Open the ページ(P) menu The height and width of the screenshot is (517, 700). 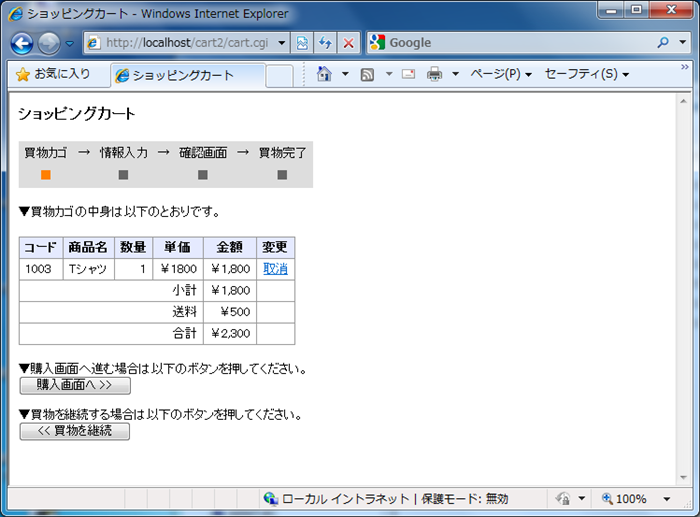500,74
